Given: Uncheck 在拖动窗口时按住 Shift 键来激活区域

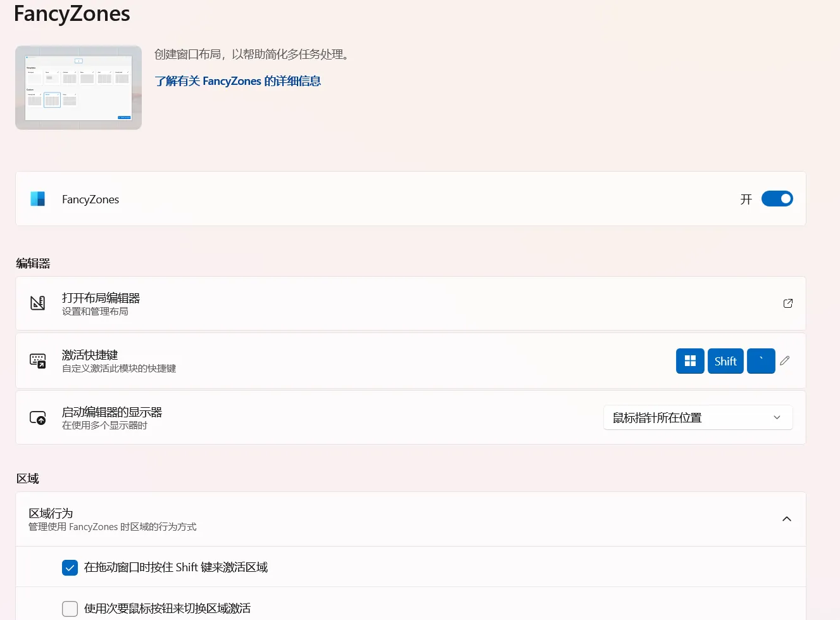Looking at the screenshot, I should [70, 567].
